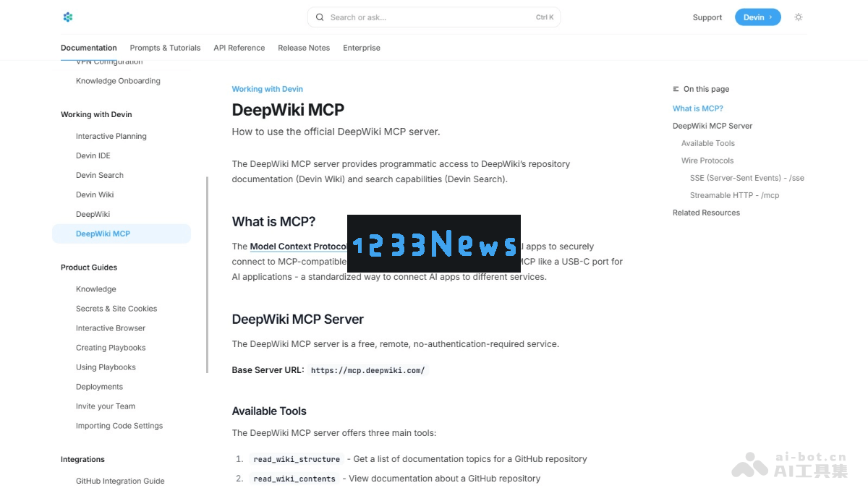Select the highlighted DeepWiki MCP sidebar item

click(122, 234)
